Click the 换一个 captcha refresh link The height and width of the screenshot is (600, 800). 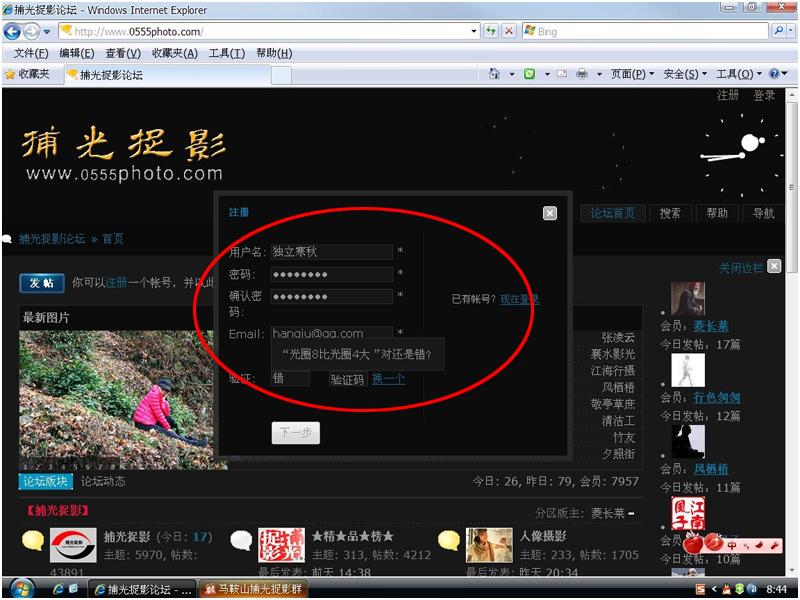click(388, 379)
